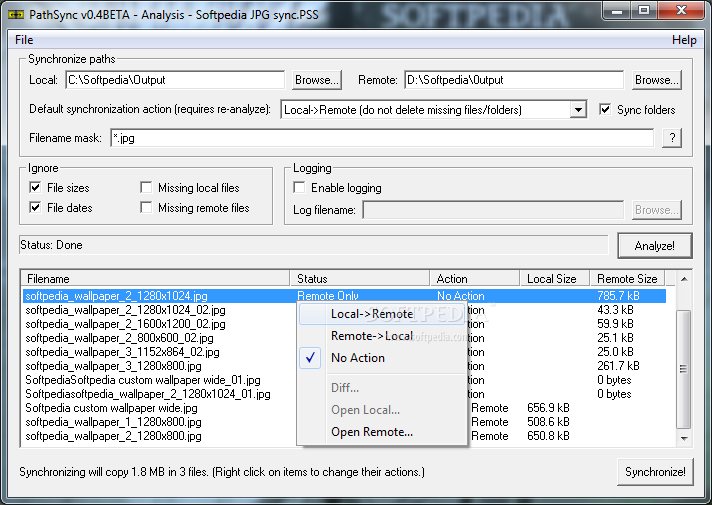Click the Remote path input field
The width and height of the screenshot is (712, 505).
[514, 80]
